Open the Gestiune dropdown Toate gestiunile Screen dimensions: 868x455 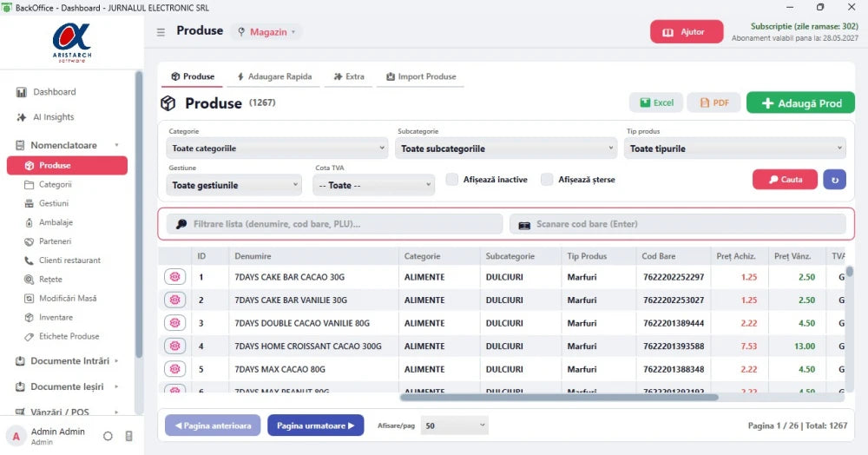click(234, 185)
